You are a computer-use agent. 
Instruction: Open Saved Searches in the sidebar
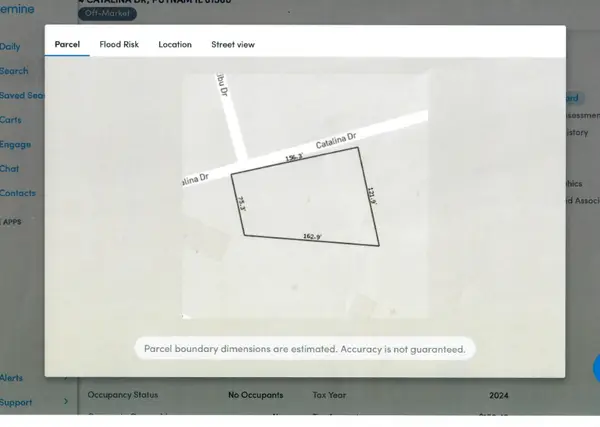coord(22,96)
